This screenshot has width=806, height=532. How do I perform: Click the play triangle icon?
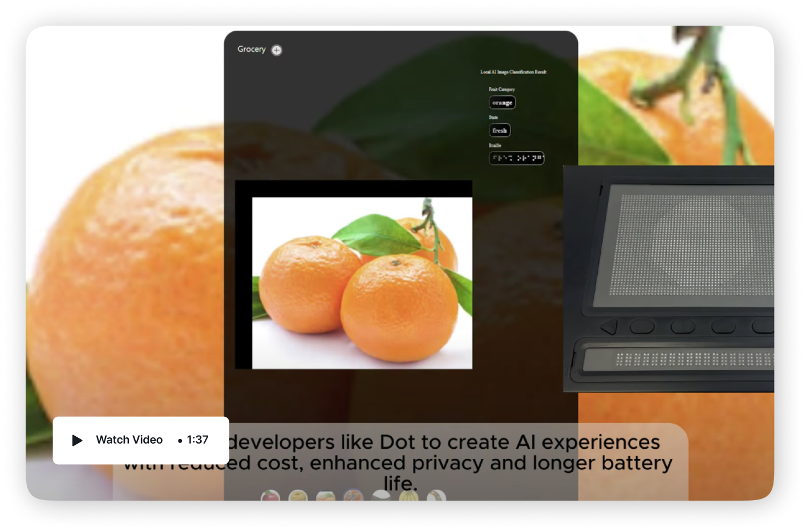tap(77, 440)
